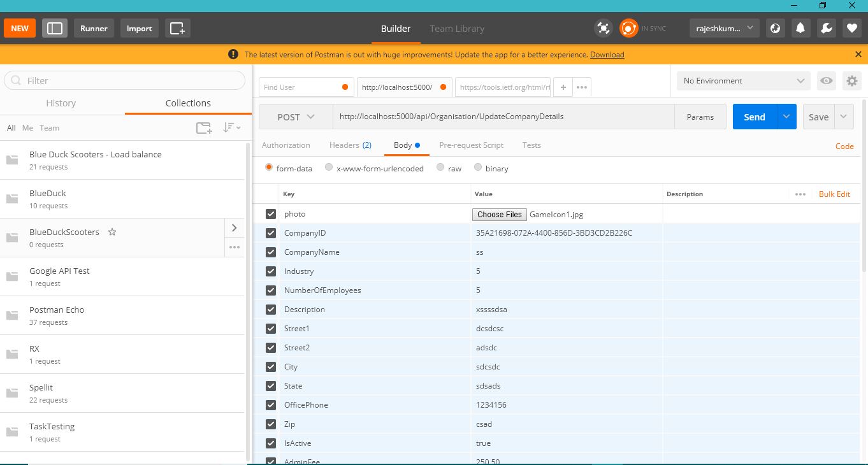Open the Send button dropdown arrow
Viewport: 868px width, 465px height.
point(786,117)
